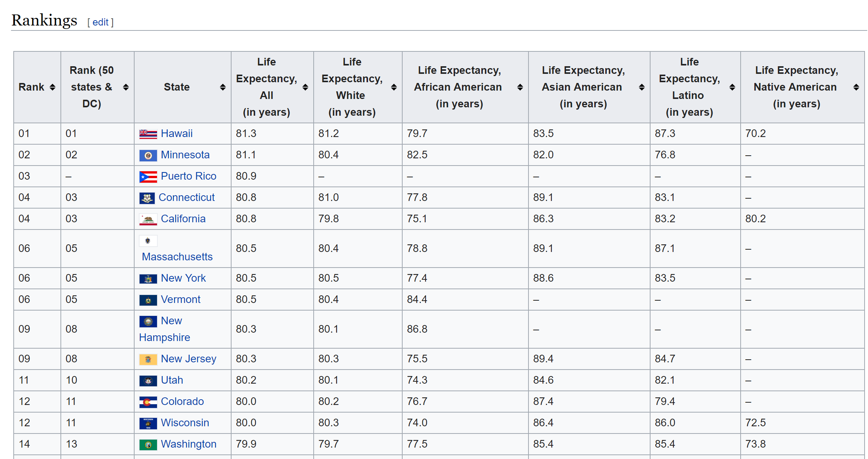868x459 pixels.
Task: Click the Washington state flag icon
Action: (148, 445)
